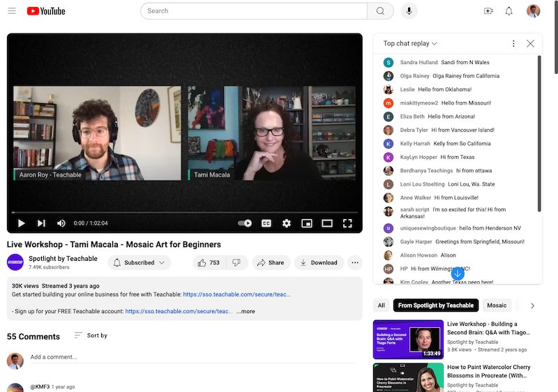This screenshot has height=392, width=558.
Task: Mute the video volume
Action: 61,223
